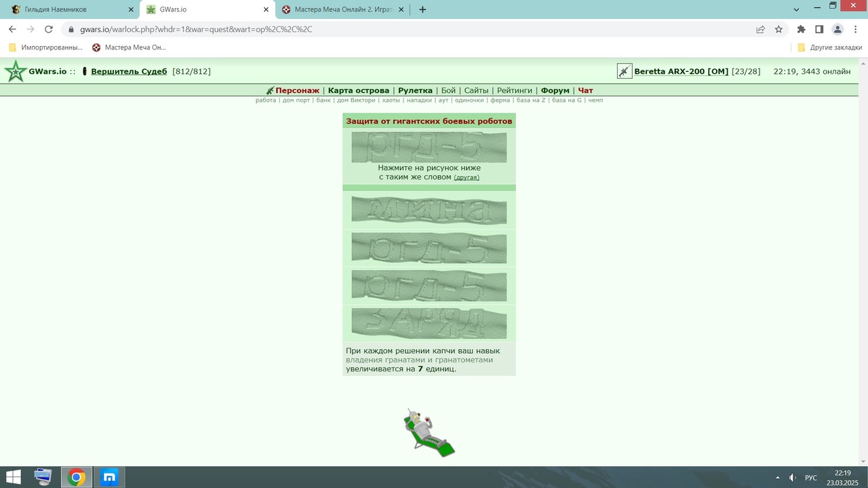
Task: Request a different captcha via другая
Action: (467, 178)
